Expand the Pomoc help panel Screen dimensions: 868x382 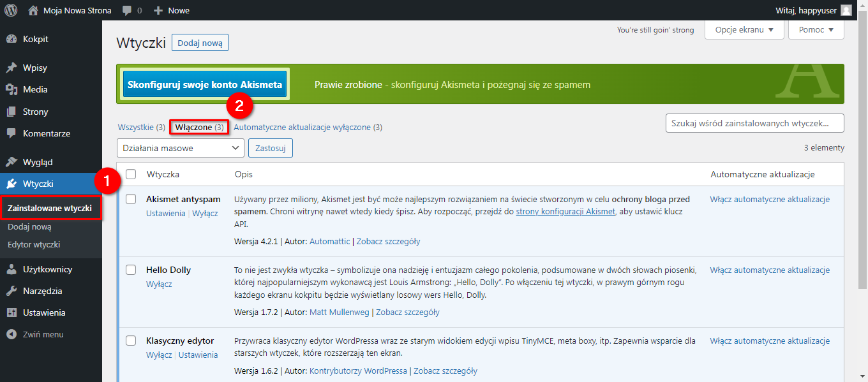[x=816, y=30]
